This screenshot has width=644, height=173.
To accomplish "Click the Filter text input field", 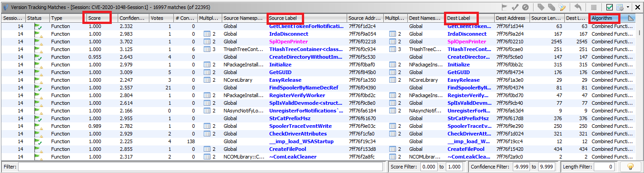I will click(x=200, y=167).
